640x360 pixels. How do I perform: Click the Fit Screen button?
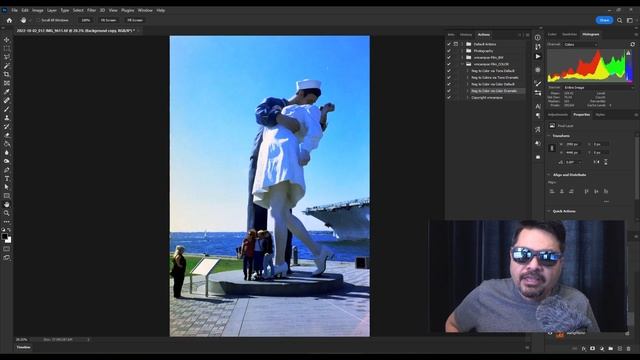pyautogui.click(x=108, y=20)
